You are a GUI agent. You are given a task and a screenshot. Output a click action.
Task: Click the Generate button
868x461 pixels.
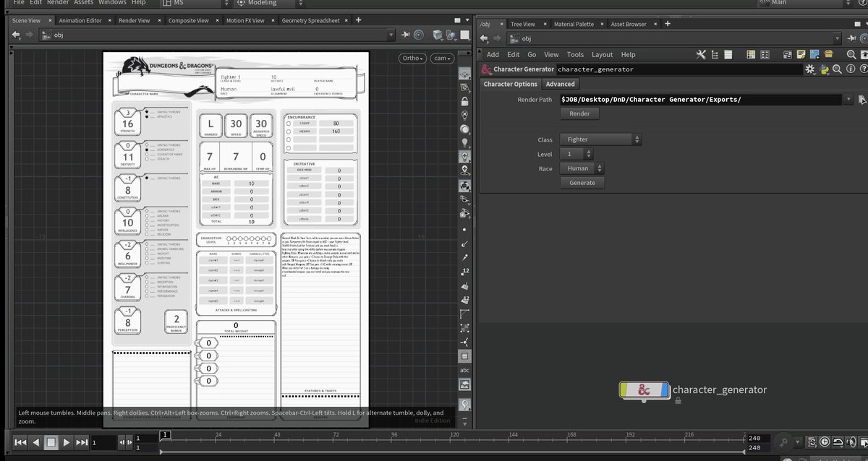coord(582,183)
